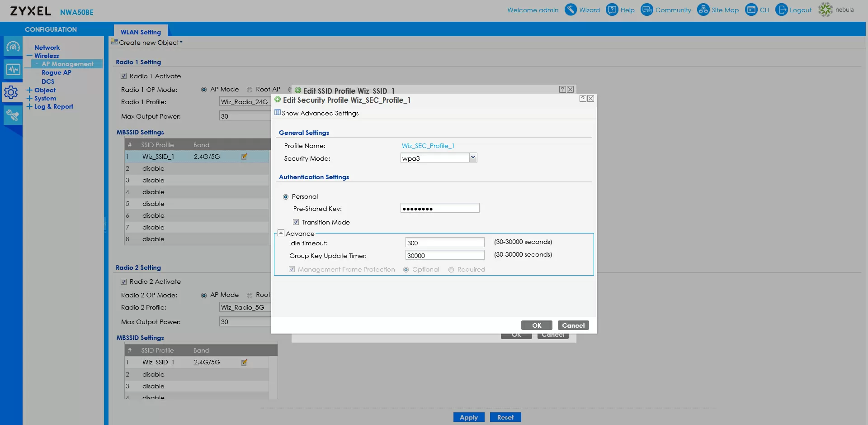Select the Personal authentication radio button
This screenshot has height=425, width=868.
coord(286,197)
